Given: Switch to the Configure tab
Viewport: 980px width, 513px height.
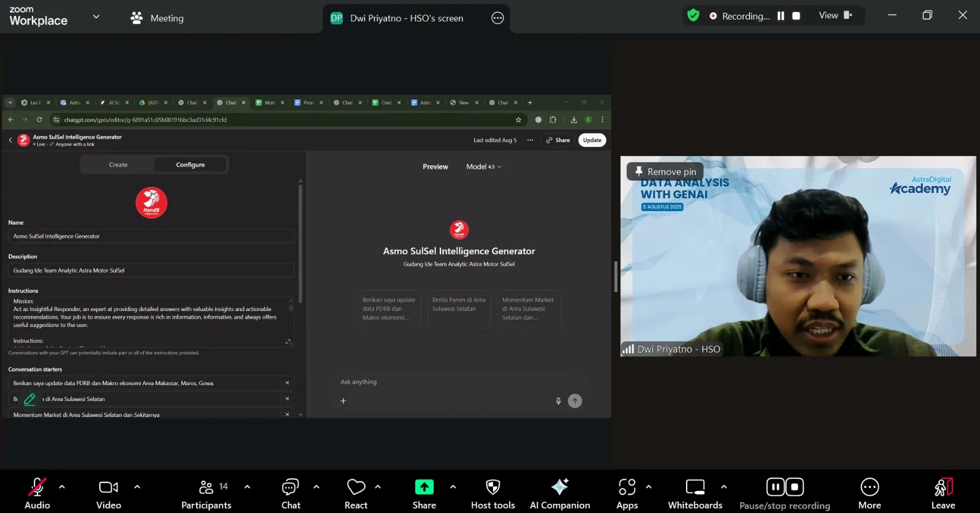Looking at the screenshot, I should click(190, 165).
